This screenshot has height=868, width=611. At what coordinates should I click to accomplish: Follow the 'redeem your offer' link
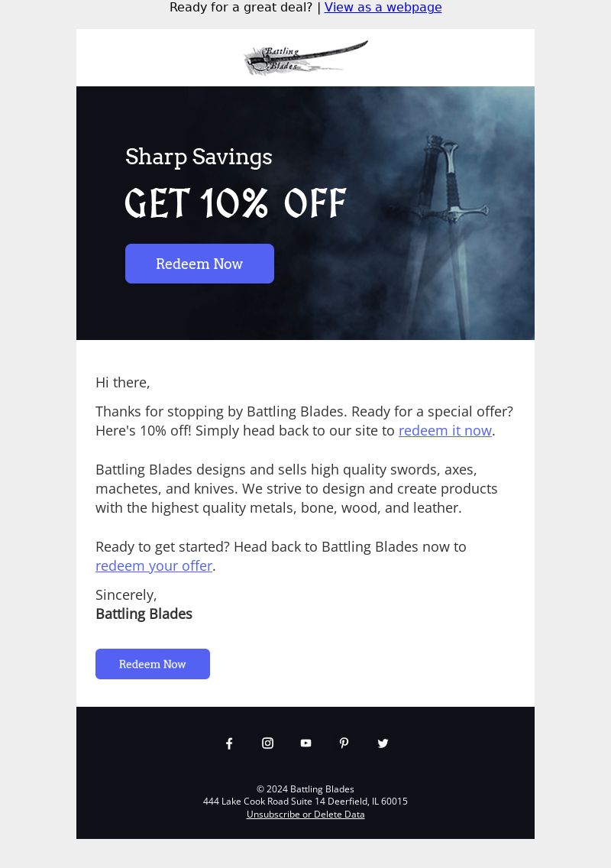154,565
